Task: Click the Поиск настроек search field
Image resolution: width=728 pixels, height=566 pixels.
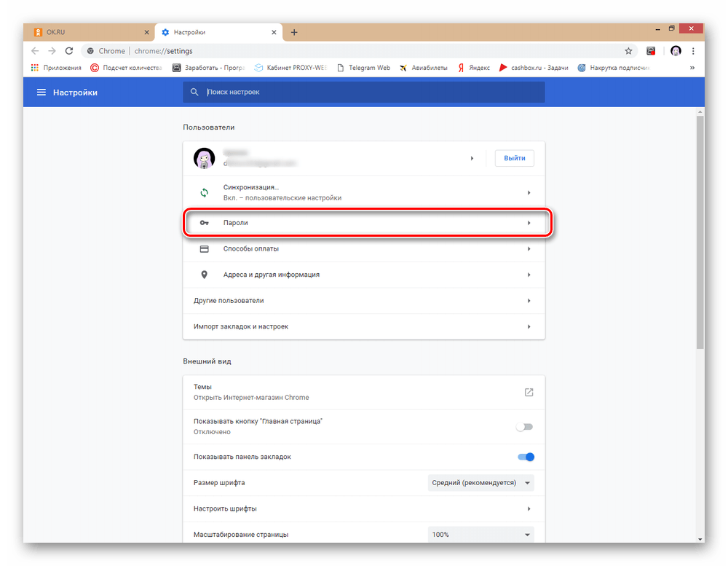Action: click(371, 93)
